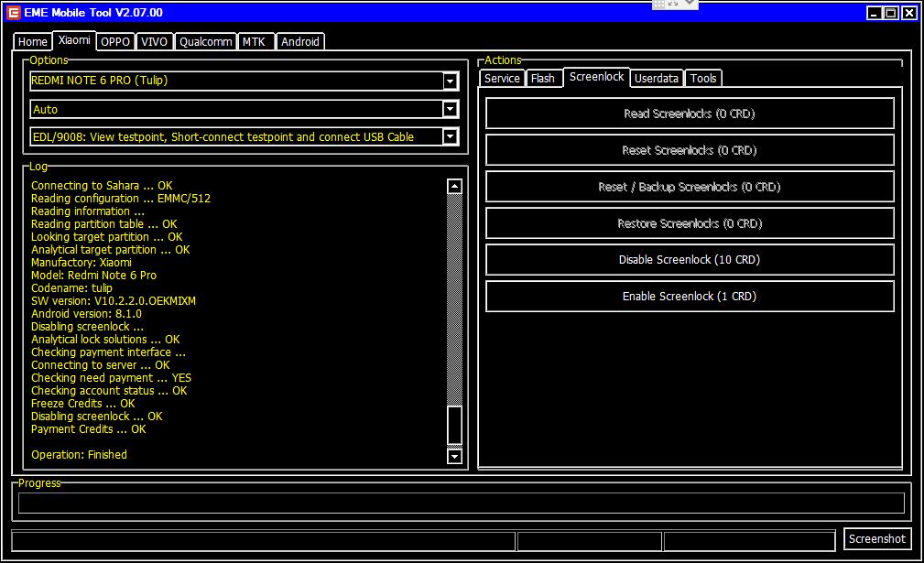Viewport: 924px width, 563px height.
Task: Click log line 'Payment Credits ... OK'
Action: click(x=89, y=429)
